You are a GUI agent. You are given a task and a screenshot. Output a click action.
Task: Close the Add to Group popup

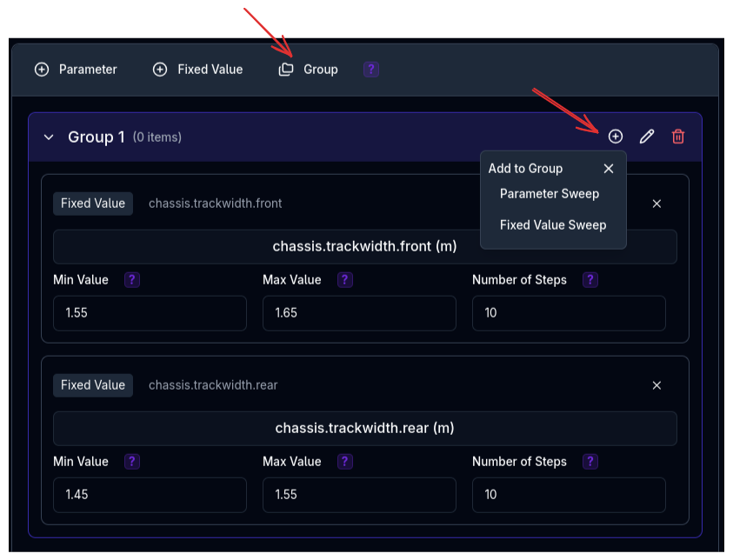[609, 168]
